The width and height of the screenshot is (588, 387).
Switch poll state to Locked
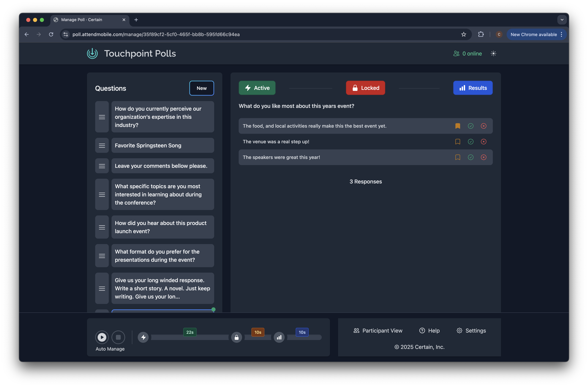coord(365,88)
